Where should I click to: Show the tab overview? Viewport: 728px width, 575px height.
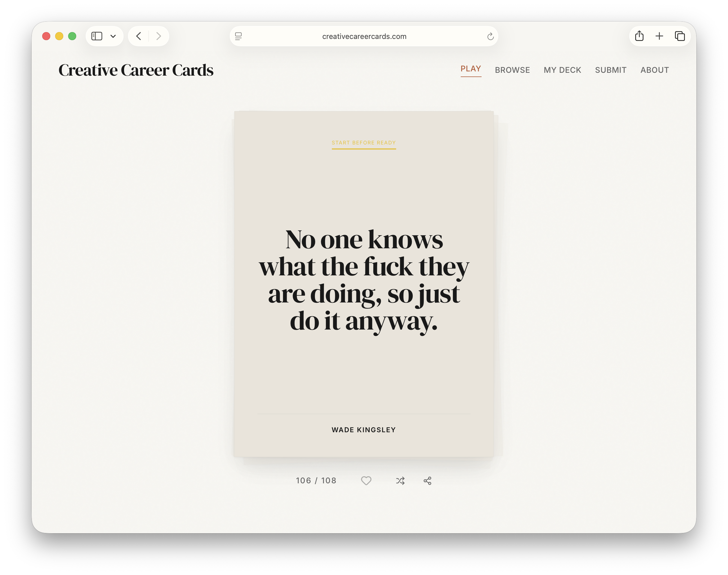click(680, 36)
